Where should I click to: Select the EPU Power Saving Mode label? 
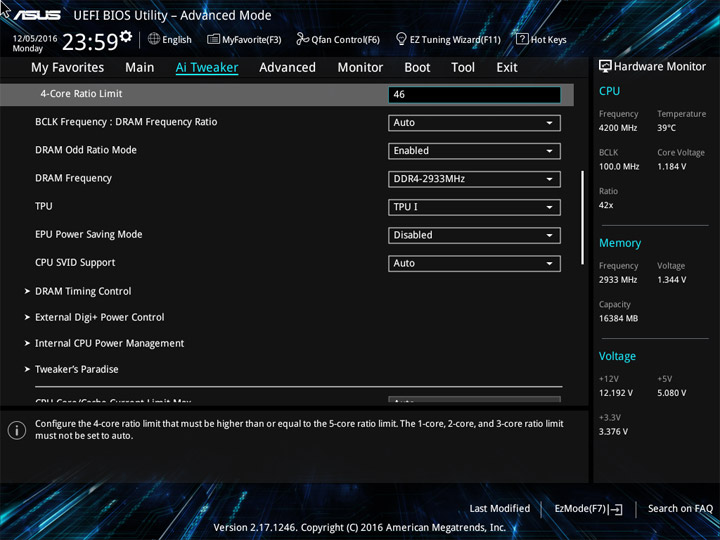coord(89,234)
